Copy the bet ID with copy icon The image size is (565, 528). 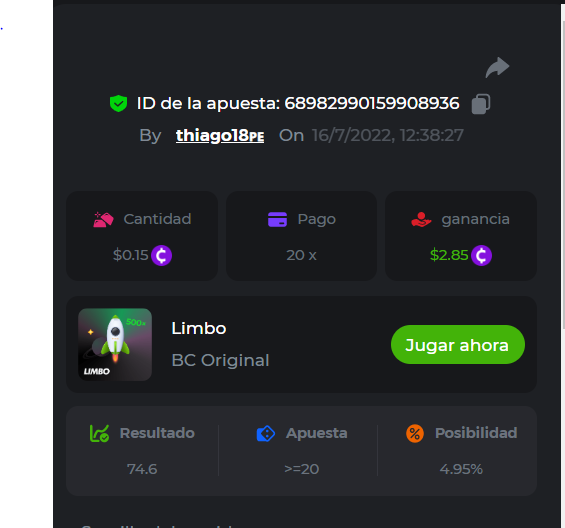click(481, 104)
